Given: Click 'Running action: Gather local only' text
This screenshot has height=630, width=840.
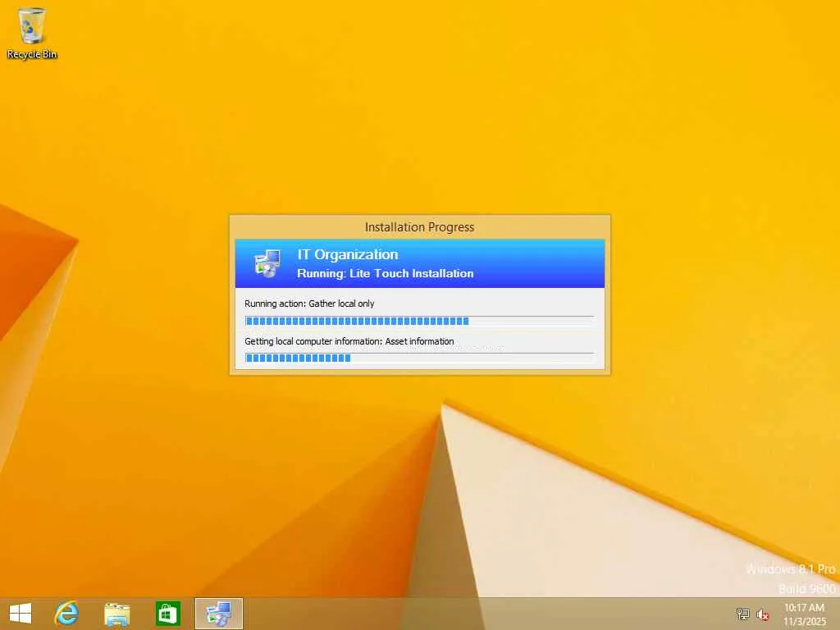Looking at the screenshot, I should (309, 304).
